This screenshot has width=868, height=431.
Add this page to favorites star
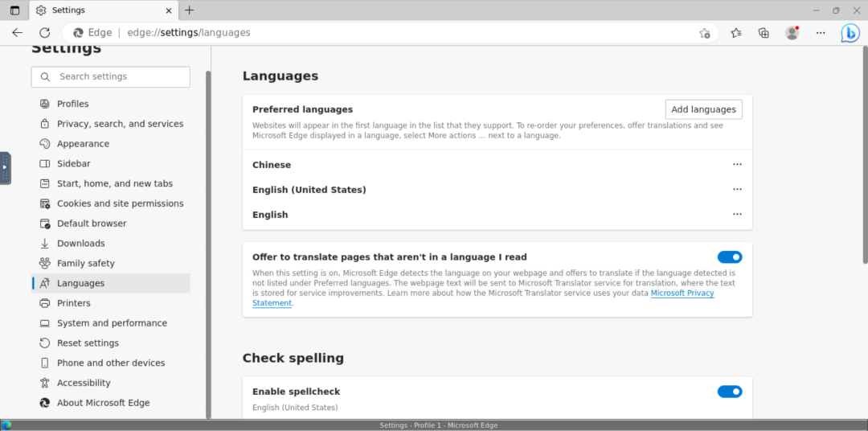point(704,33)
